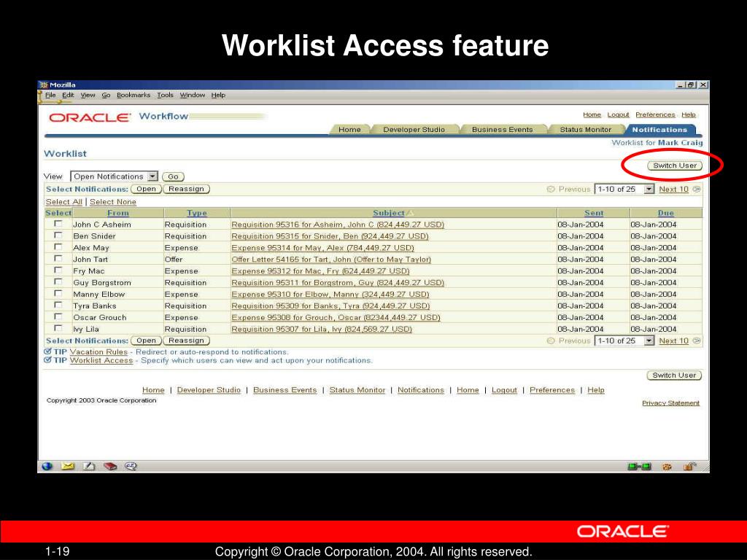This screenshot has height=560, width=747.
Task: Click the Select All link
Action: 64,202
